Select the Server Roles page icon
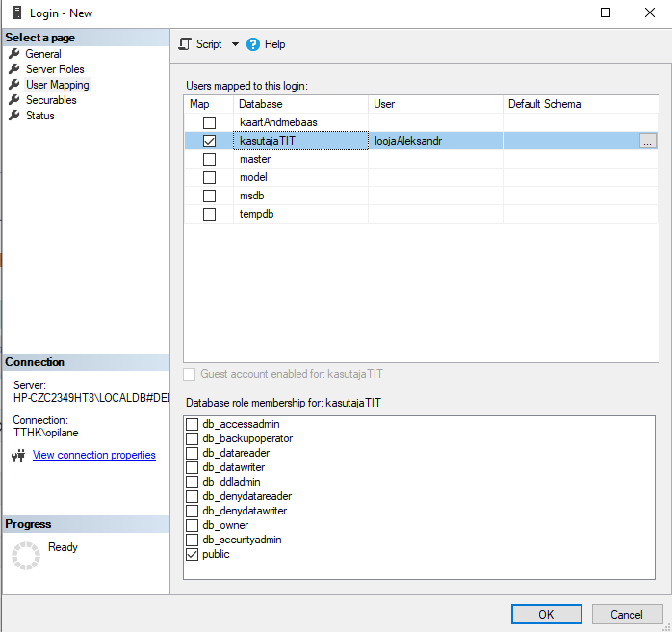This screenshot has height=632, width=672. point(14,69)
